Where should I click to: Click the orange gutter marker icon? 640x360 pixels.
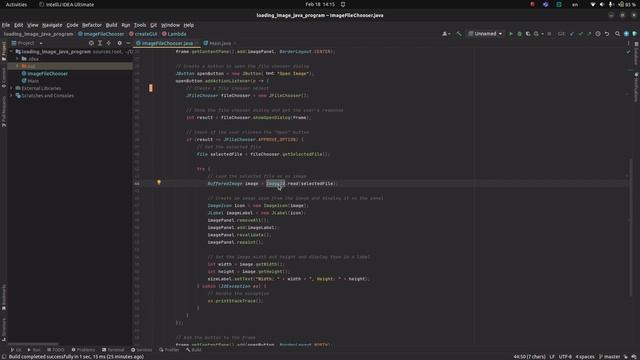(x=151, y=88)
